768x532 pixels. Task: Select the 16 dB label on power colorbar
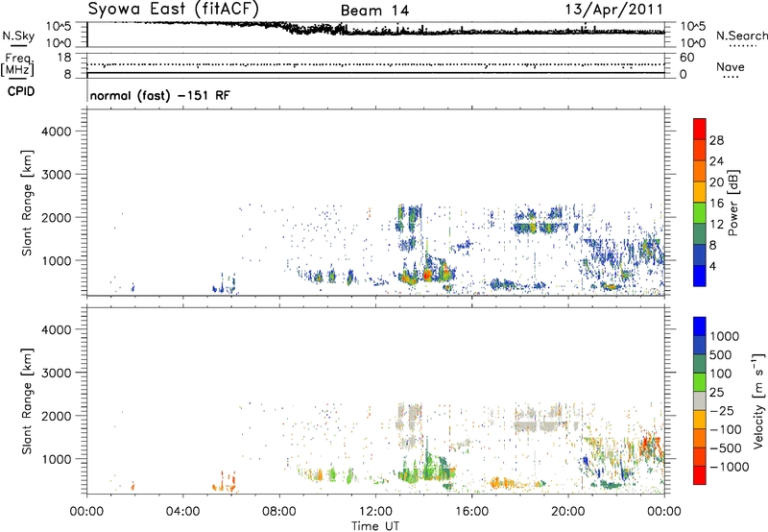tap(716, 204)
